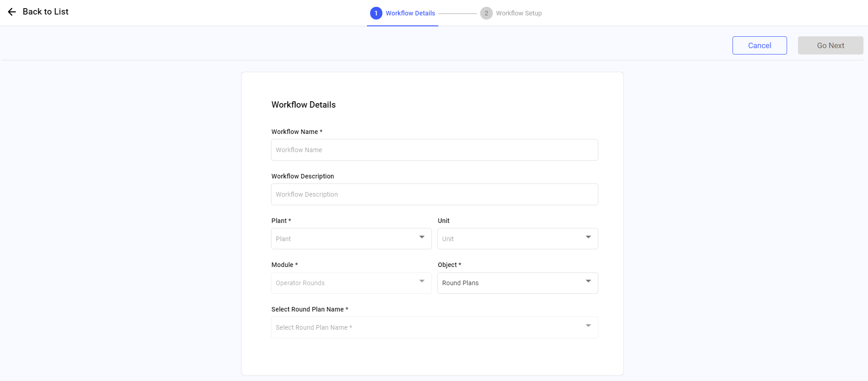Switch to the Workflow Setup step label
The width and height of the screenshot is (868, 381).
coord(518,13)
